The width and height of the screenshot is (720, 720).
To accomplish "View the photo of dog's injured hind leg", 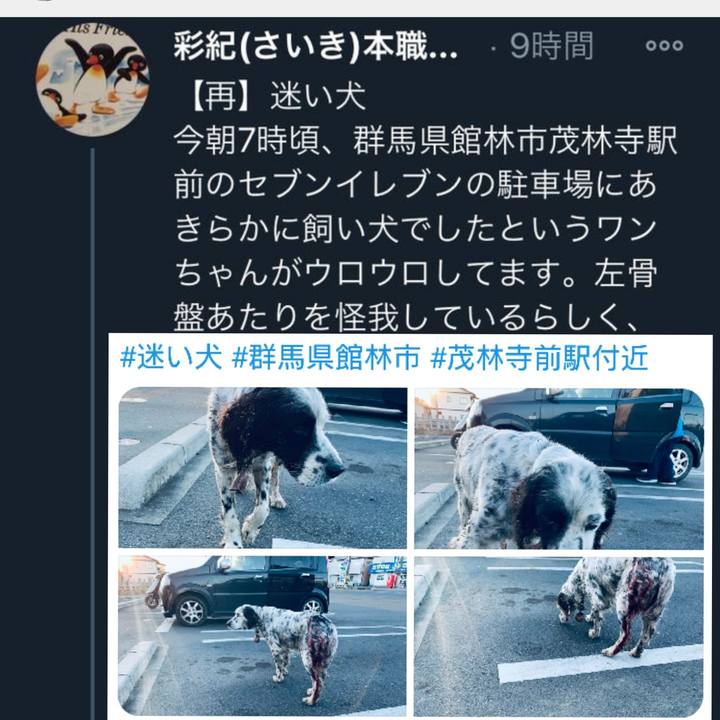I will click(559, 636).
